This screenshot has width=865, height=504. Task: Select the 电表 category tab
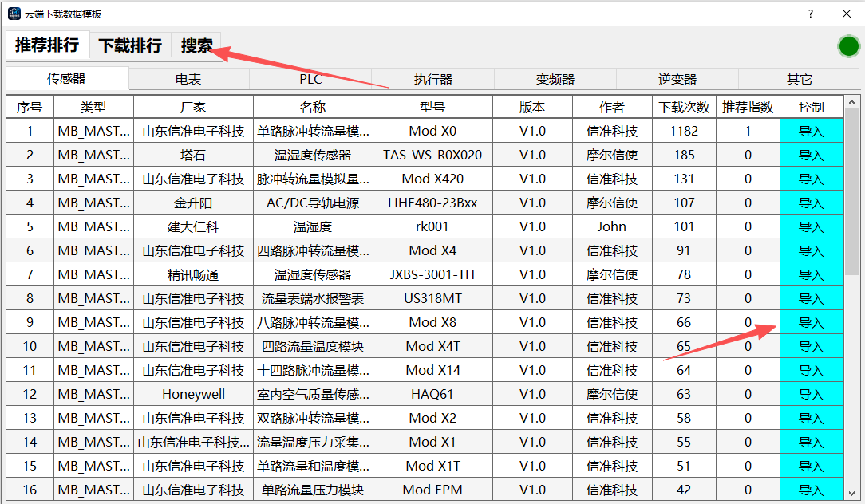tap(188, 80)
